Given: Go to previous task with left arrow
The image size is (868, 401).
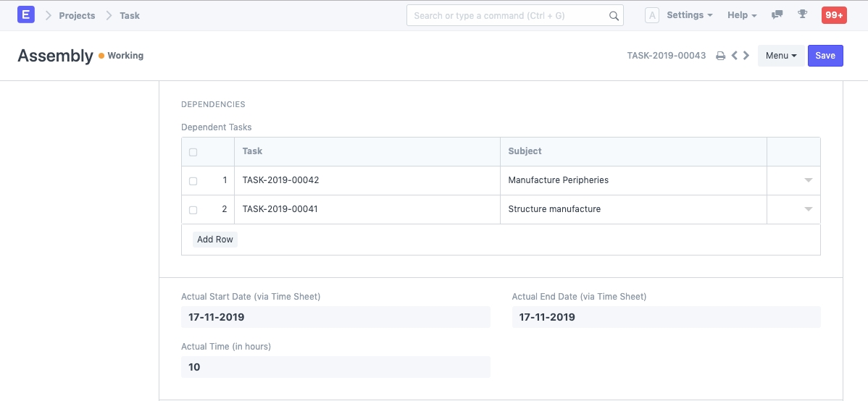Looking at the screenshot, I should coord(734,56).
